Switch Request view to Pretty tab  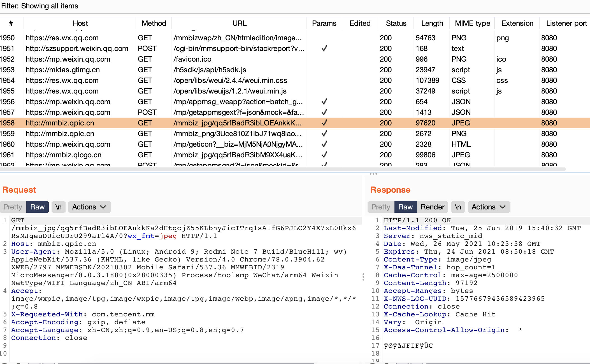click(13, 207)
